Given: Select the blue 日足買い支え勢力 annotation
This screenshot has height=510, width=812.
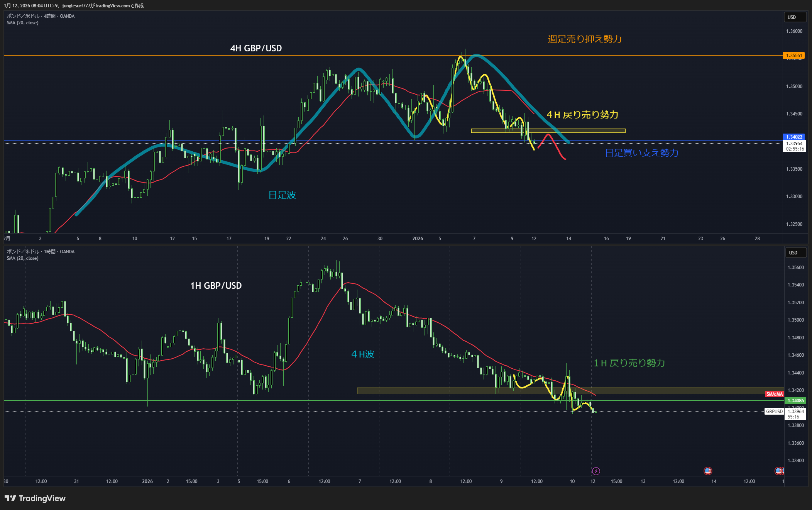Looking at the screenshot, I should 641,153.
